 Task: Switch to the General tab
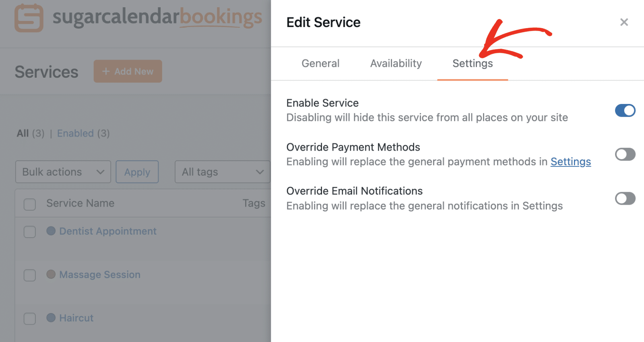tap(320, 63)
